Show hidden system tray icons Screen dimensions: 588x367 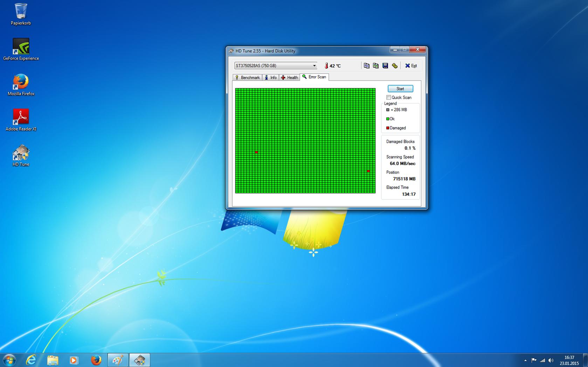(525, 360)
